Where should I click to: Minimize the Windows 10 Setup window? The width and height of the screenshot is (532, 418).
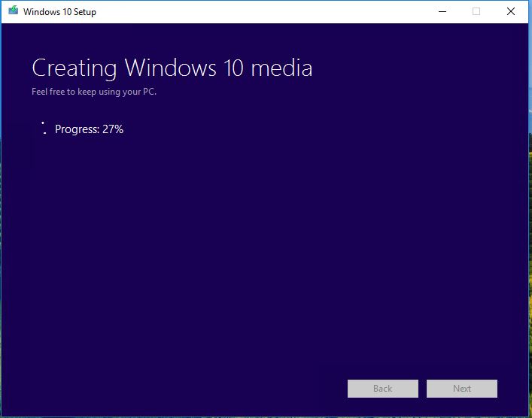(x=442, y=11)
